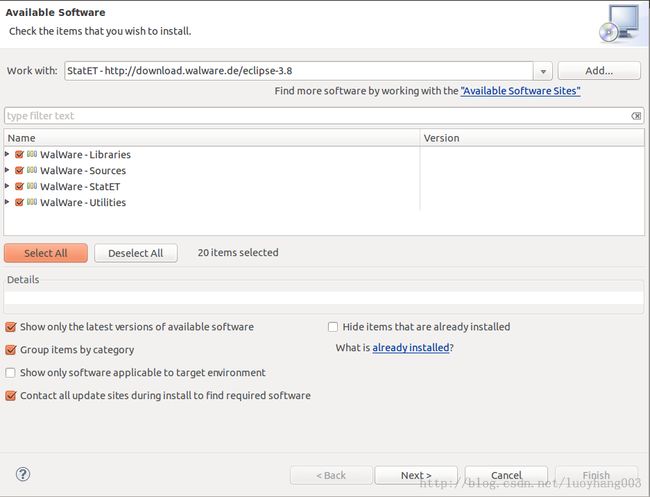Click the help question mark icon
Viewport: 650px width, 497px height.
(x=23, y=474)
